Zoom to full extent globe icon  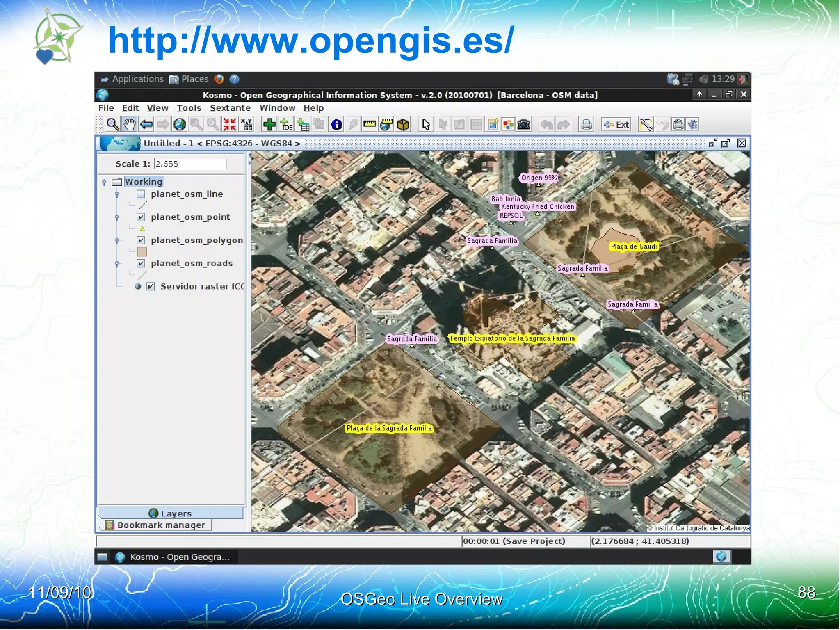(180, 124)
